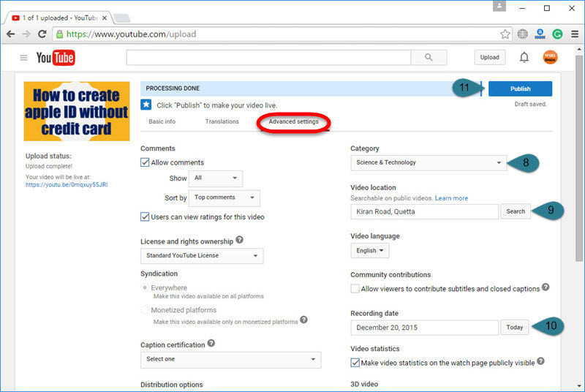Click the secure padlock icon in address bar
This screenshot has height=392, width=585.
click(x=59, y=34)
